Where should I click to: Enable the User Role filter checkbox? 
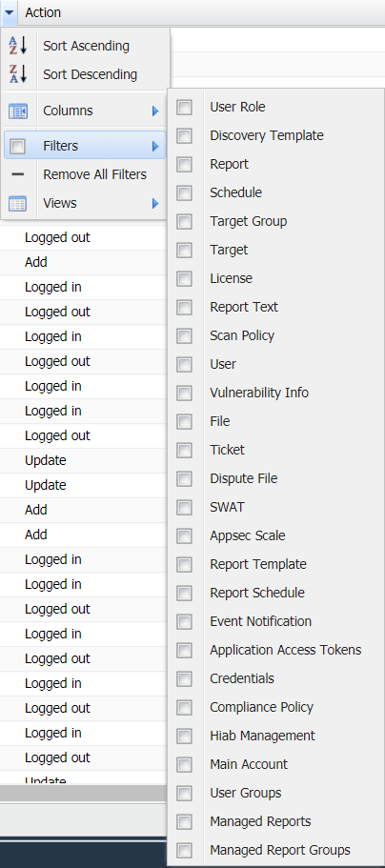coord(185,108)
